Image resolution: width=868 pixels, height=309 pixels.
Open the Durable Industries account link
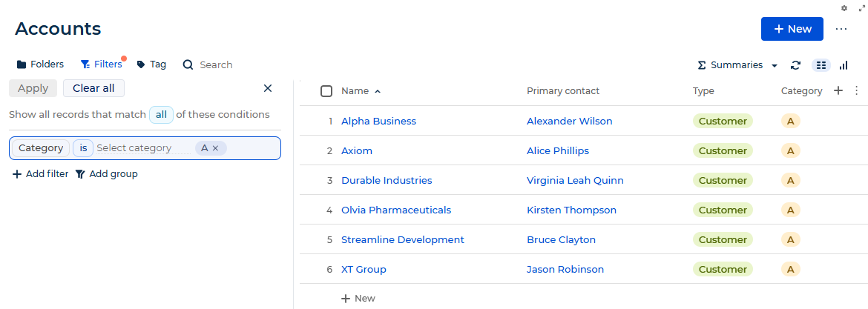387,180
